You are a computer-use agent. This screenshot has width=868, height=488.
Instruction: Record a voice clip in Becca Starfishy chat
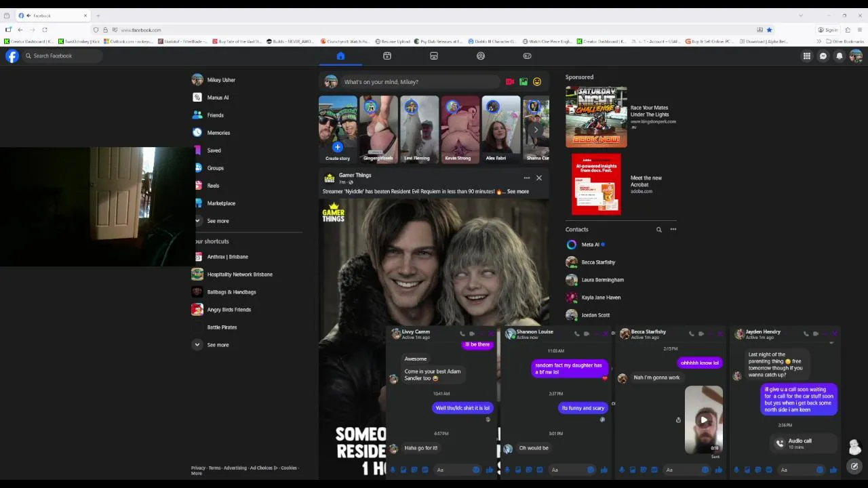(621, 470)
